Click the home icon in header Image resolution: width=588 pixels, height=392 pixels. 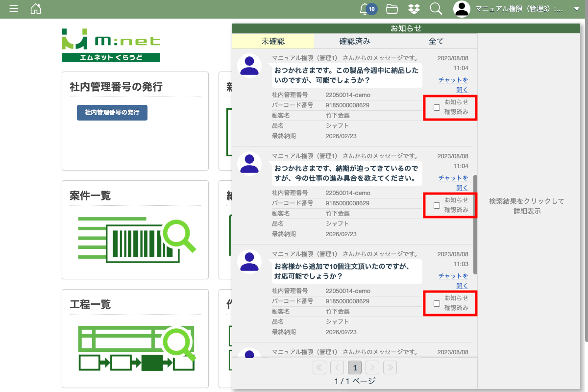tap(36, 9)
